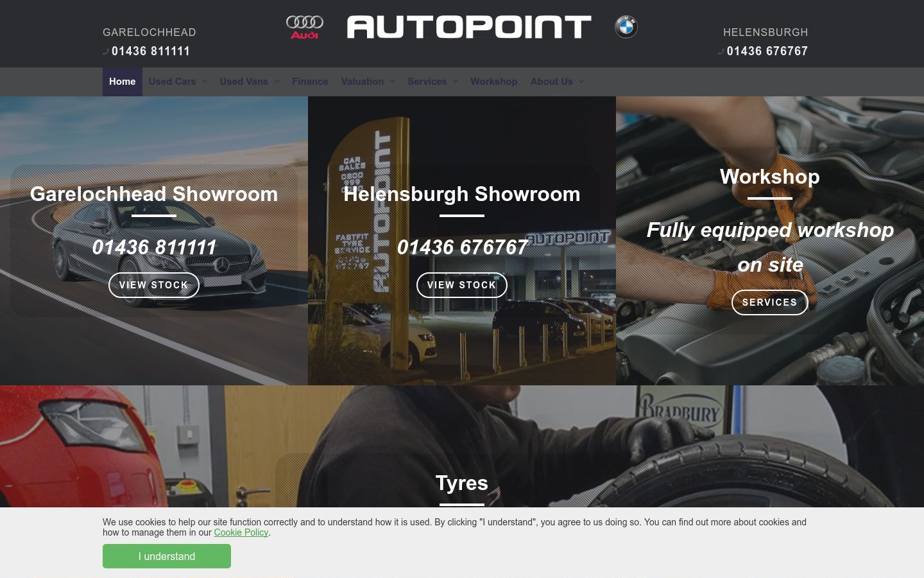
Task: Click phone icon beside Garelochhead number
Action: pyautogui.click(x=106, y=51)
